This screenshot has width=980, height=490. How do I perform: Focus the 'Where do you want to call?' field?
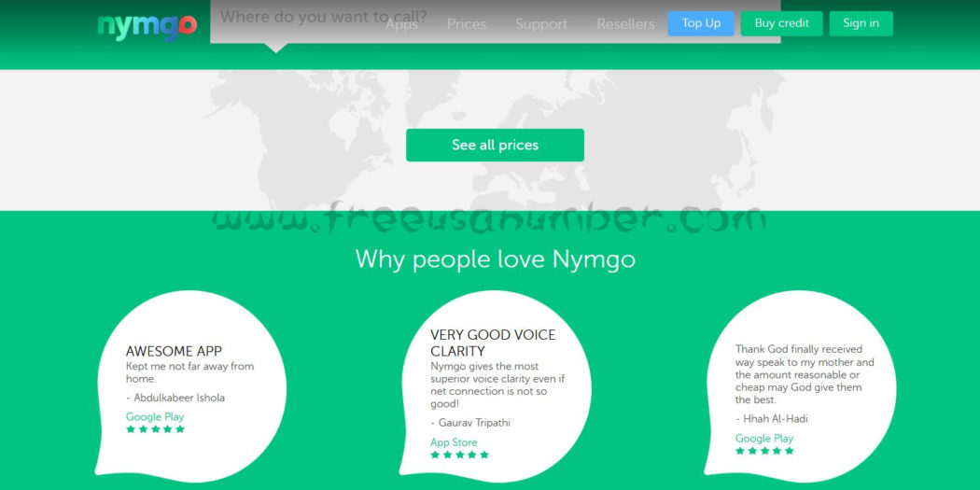pos(495,21)
